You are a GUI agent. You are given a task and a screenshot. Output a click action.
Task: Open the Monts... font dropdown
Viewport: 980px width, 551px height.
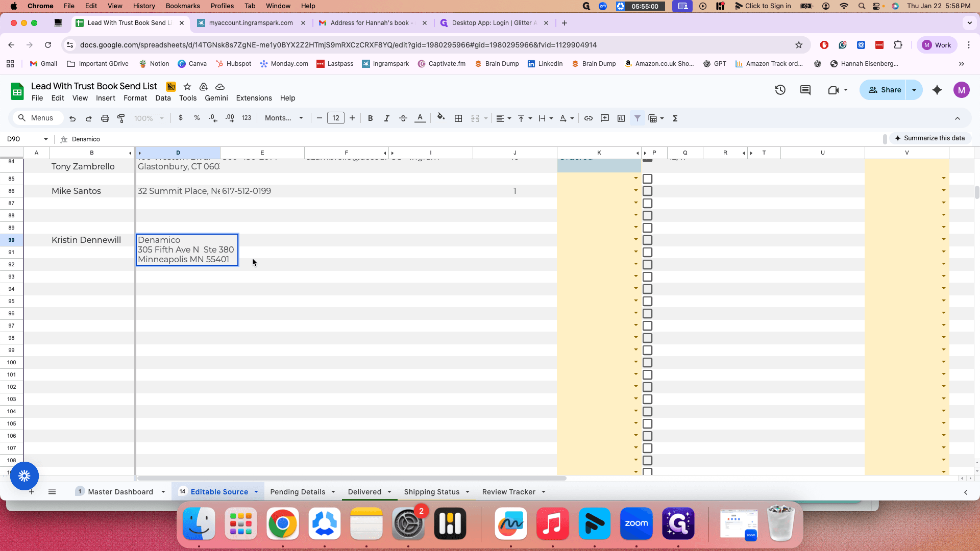284,118
